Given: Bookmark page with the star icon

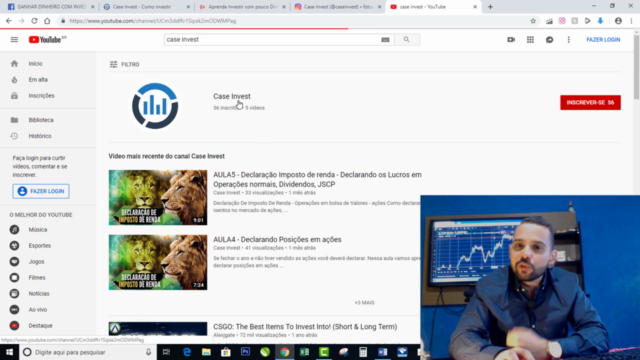Looking at the screenshot, I should [533, 21].
